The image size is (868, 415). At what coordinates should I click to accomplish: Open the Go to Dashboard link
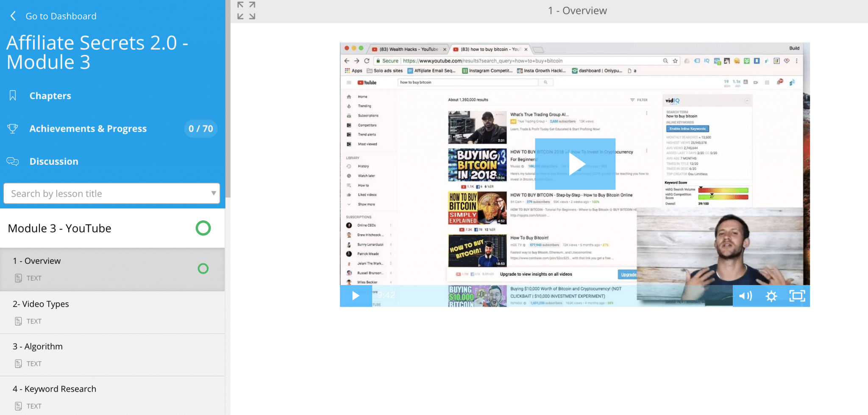point(61,16)
